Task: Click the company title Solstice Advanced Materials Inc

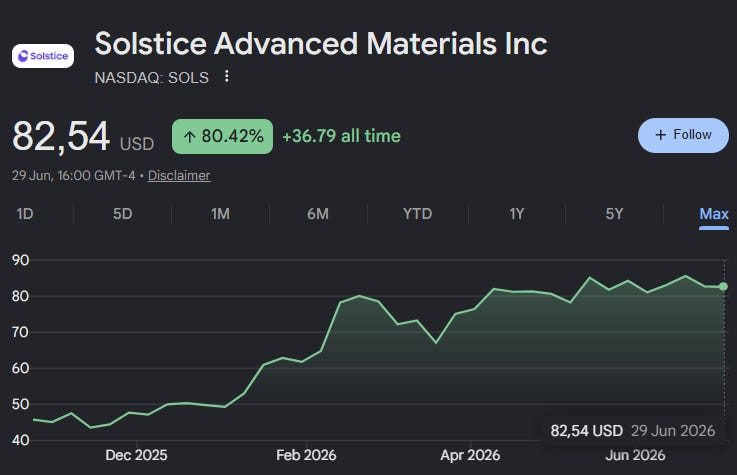Action: 321,43
